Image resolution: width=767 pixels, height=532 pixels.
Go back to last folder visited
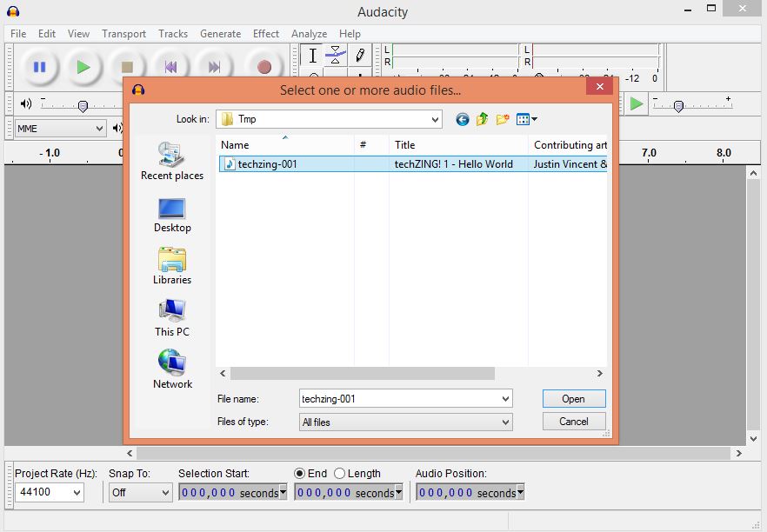(x=463, y=119)
